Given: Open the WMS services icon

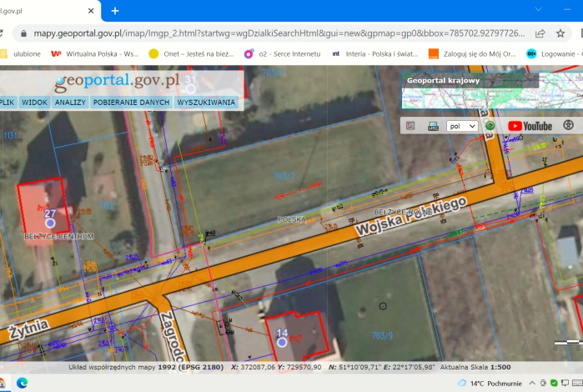Looking at the screenshot, I should click(433, 126).
